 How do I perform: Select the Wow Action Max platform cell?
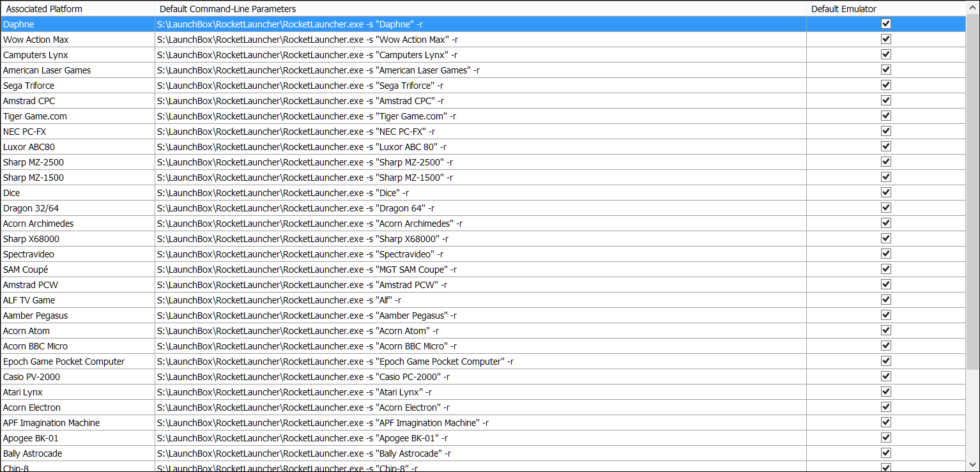coord(77,40)
